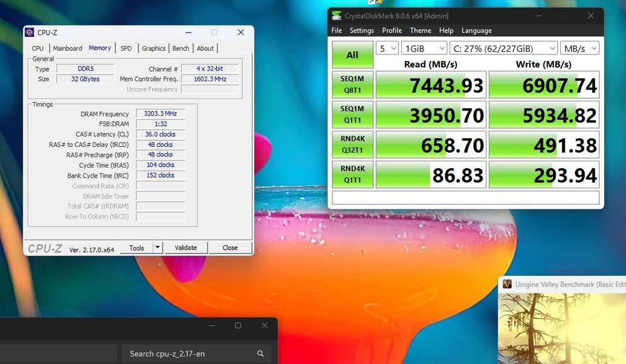Image resolution: width=626 pixels, height=364 pixels.
Task: Expand the Tools dropdown arrow
Action: click(x=158, y=248)
